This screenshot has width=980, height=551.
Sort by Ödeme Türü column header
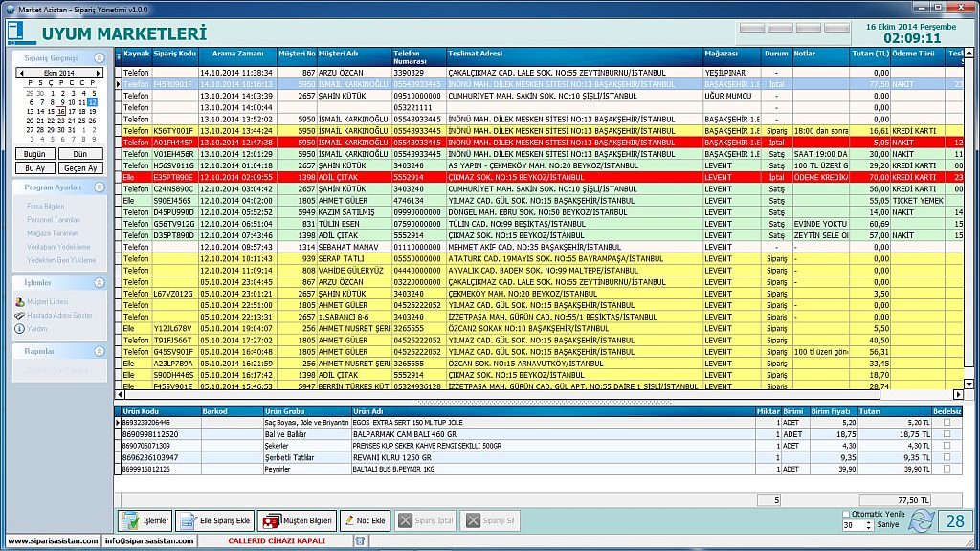917,56
